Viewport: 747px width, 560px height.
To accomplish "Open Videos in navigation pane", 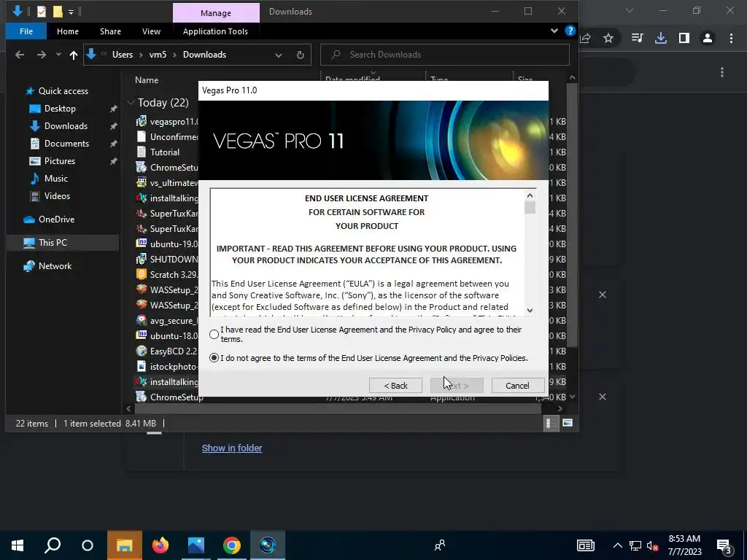I will coord(57,195).
